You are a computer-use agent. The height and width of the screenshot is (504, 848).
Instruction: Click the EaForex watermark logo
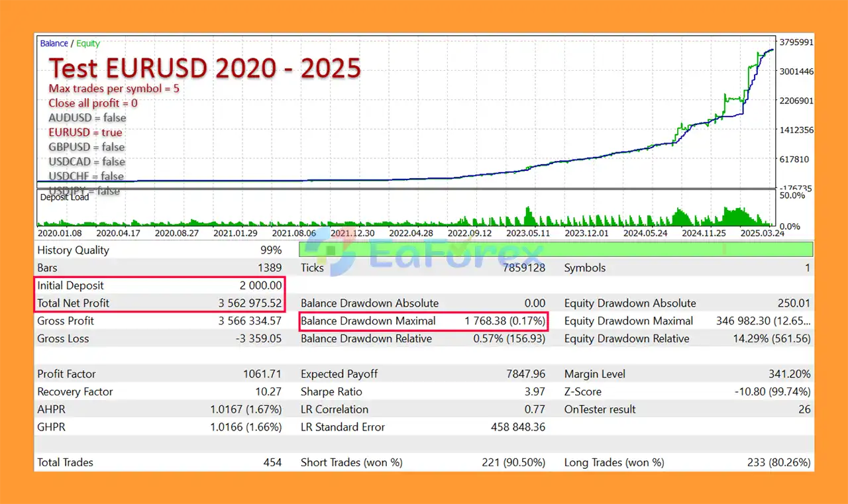424,252
